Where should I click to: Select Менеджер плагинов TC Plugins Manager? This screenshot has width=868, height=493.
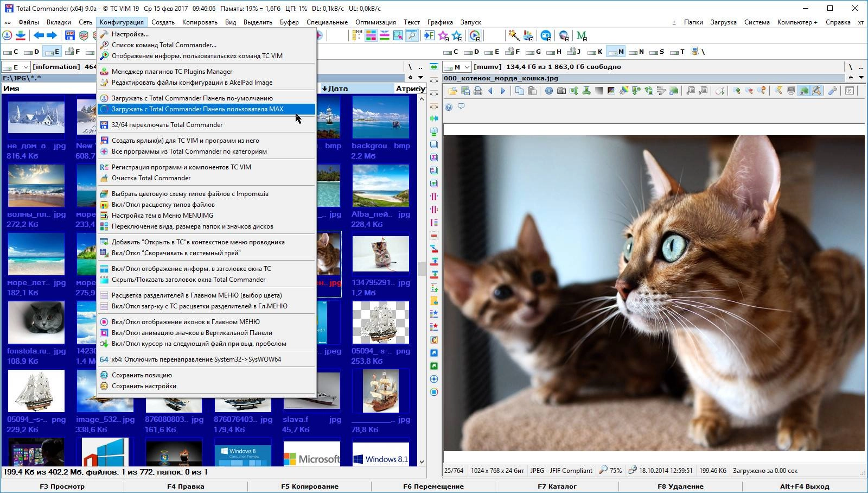pos(171,72)
